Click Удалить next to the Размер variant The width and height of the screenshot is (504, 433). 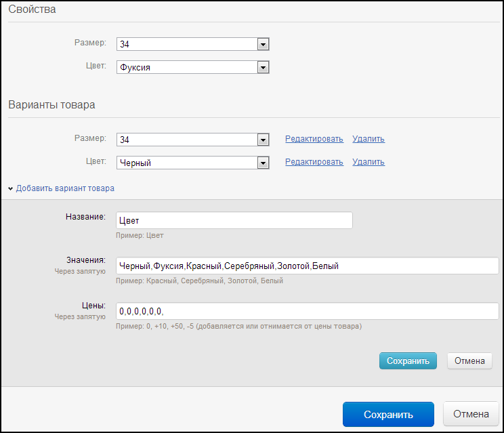click(369, 139)
